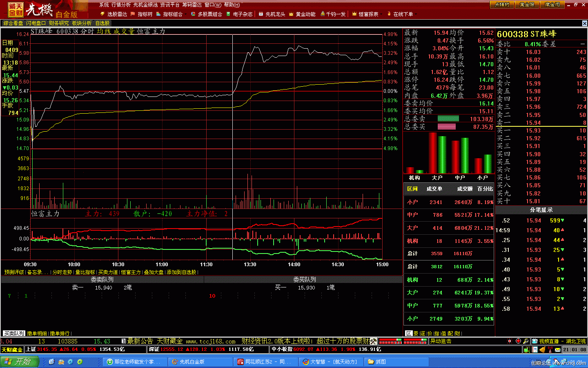Open the 行情分析 menu
The height and width of the screenshot is (368, 588).
(x=121, y=5)
